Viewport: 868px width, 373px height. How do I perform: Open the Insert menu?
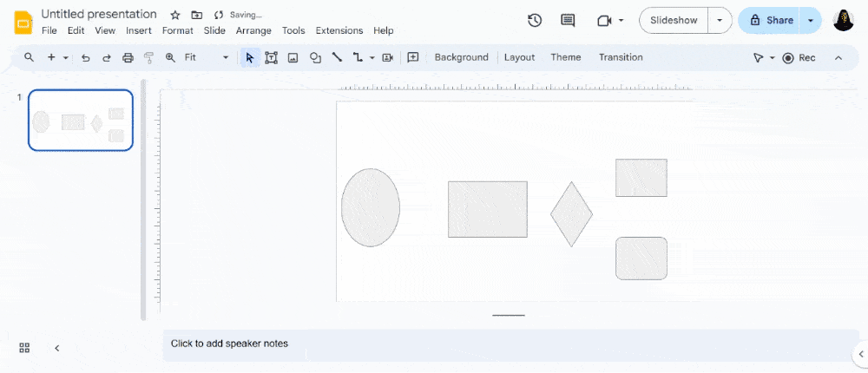click(138, 31)
